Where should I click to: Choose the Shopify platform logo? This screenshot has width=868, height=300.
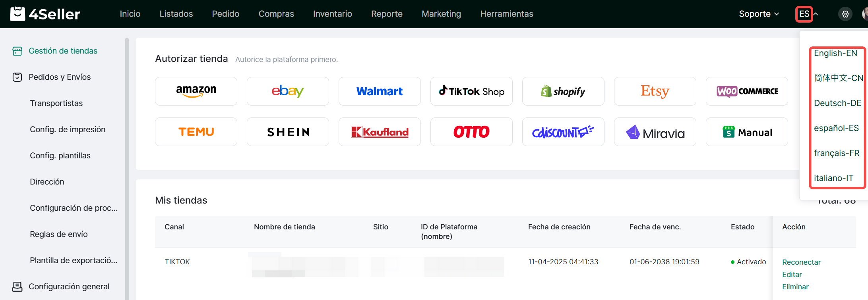pos(563,91)
